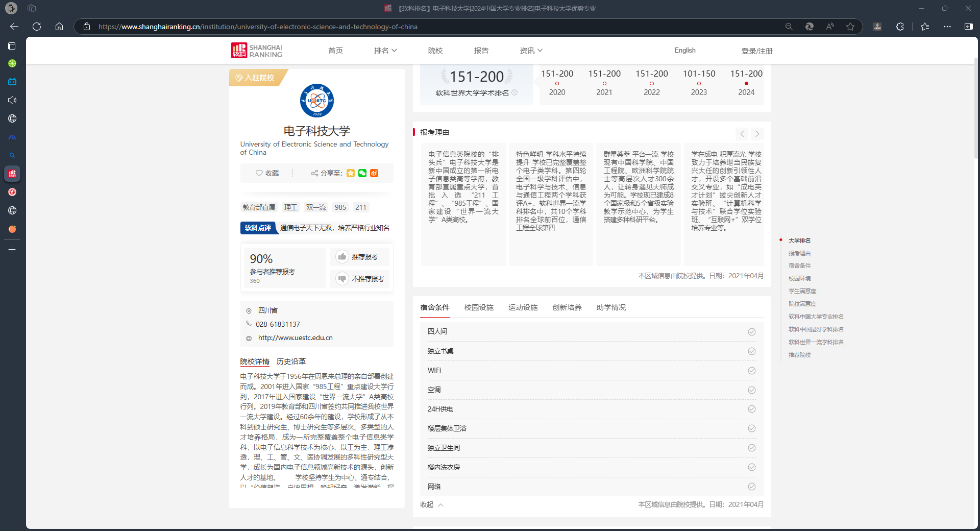The image size is (980, 531).
Task: Click the 推荐报考 thumbs-up icon
Action: tap(342, 257)
